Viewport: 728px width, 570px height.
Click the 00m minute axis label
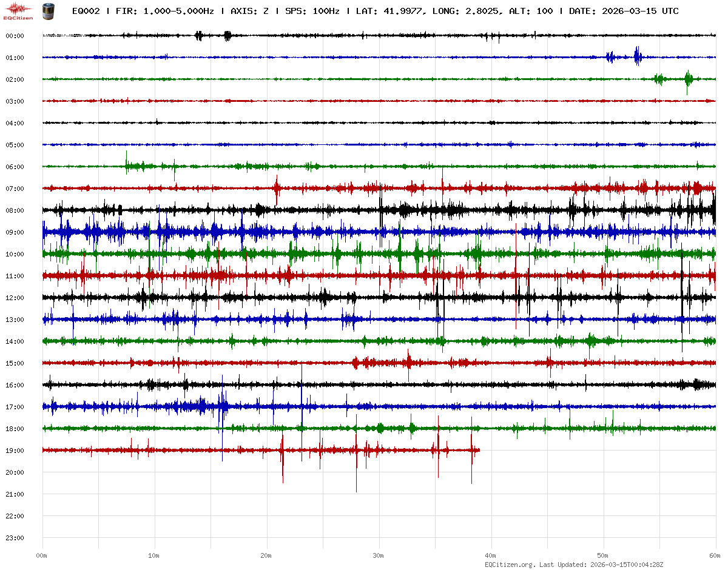42,555
